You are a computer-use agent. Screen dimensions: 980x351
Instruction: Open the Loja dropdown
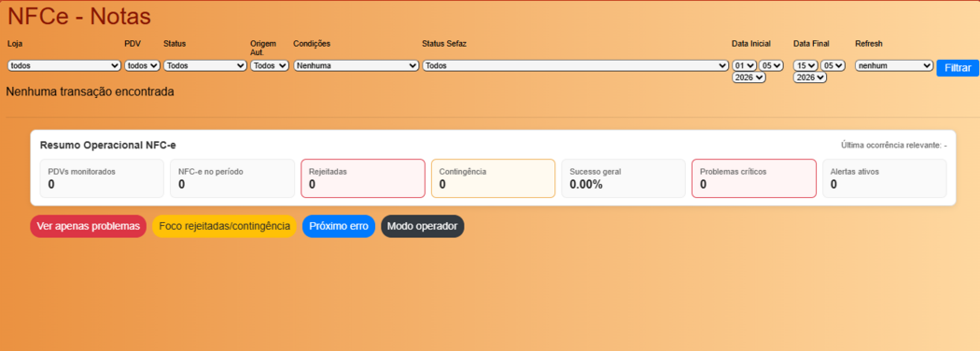pyautogui.click(x=64, y=65)
